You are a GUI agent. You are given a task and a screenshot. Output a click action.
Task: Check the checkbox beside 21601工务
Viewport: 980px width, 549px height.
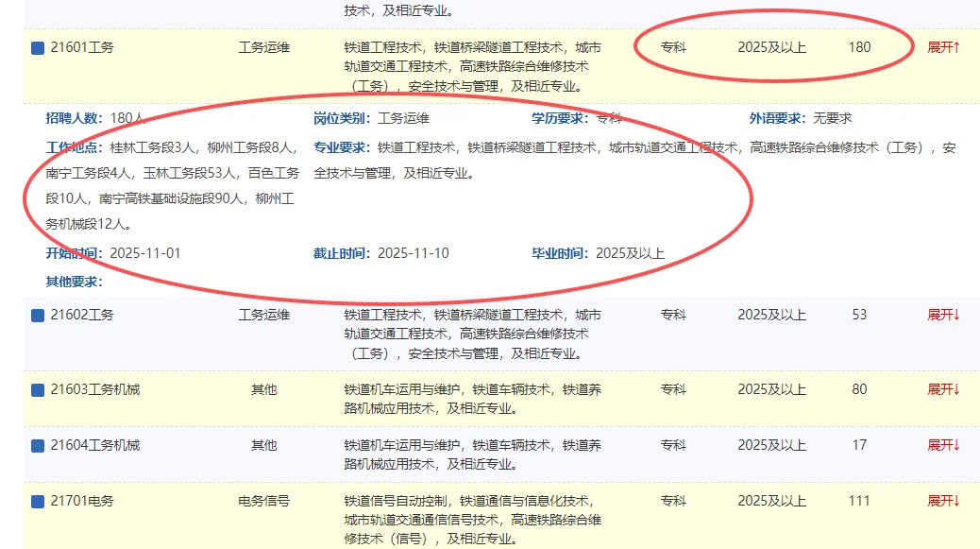pyautogui.click(x=36, y=45)
